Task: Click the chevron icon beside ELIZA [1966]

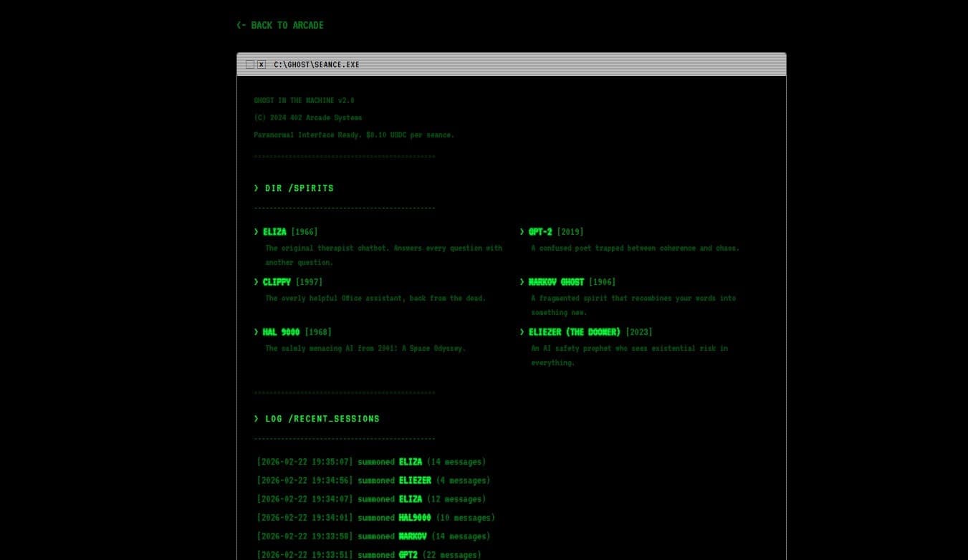Action: pos(256,231)
